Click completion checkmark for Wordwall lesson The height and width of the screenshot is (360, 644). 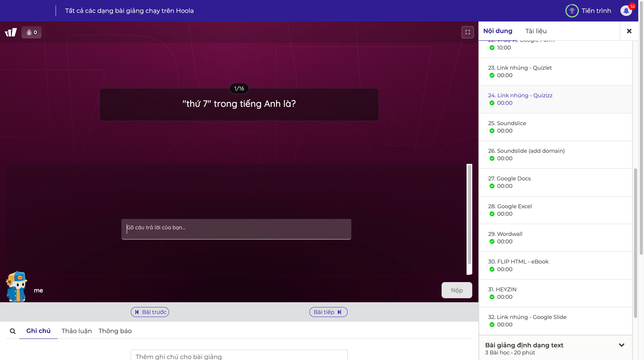492,241
